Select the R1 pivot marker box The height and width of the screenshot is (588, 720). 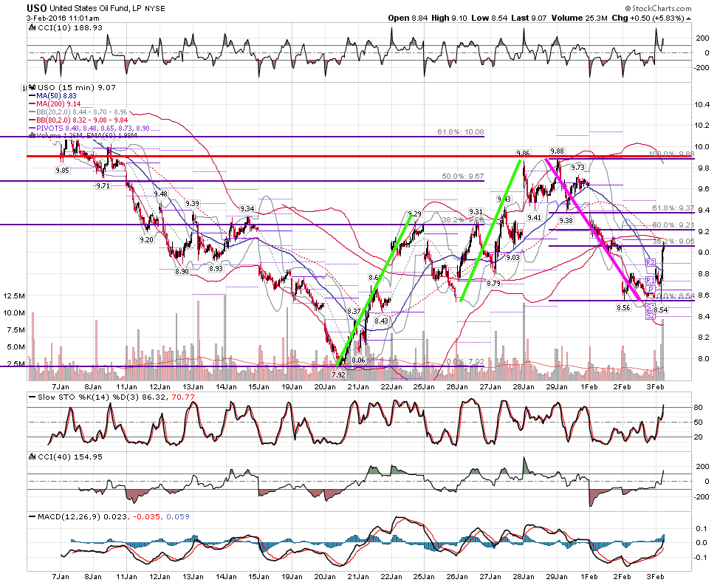point(650,280)
